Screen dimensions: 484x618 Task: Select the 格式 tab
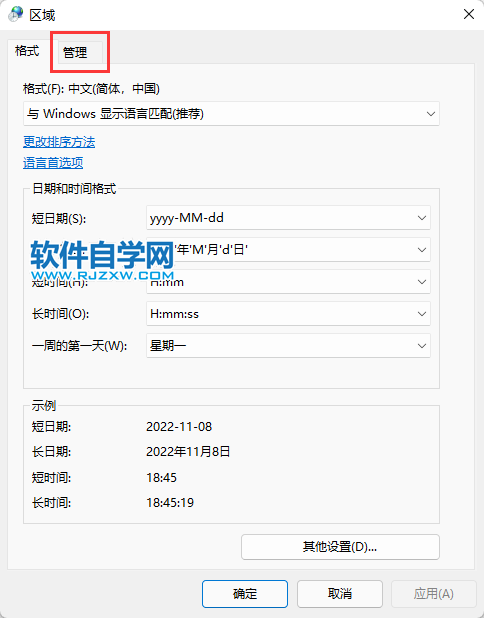tap(27, 50)
